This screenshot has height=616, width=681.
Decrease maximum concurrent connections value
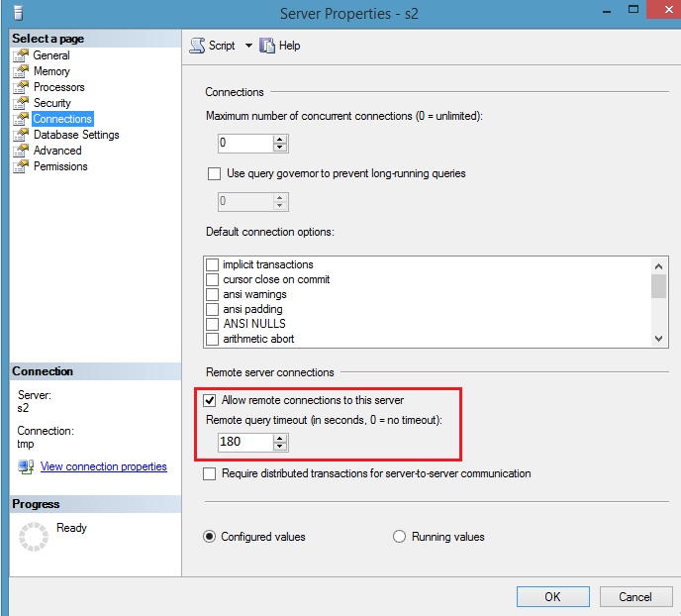coord(280,148)
